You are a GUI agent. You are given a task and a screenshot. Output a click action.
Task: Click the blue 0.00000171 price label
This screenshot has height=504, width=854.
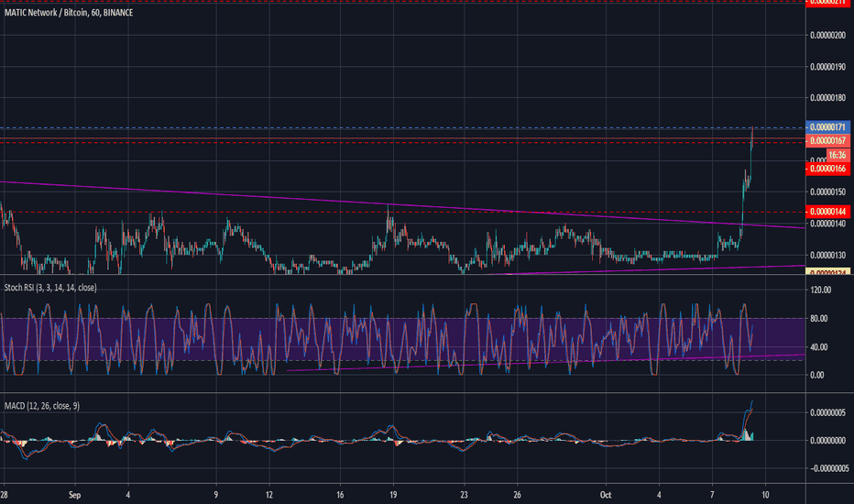click(x=827, y=127)
